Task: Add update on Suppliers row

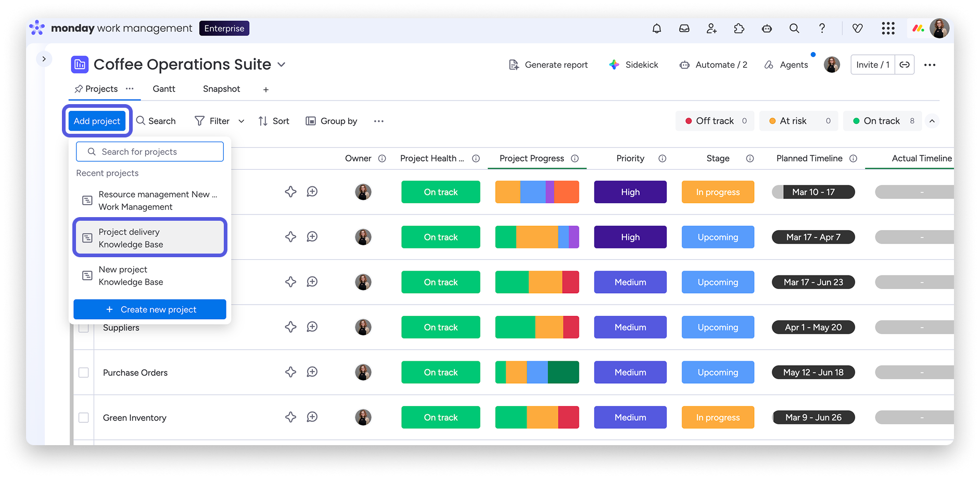Action: pyautogui.click(x=312, y=327)
